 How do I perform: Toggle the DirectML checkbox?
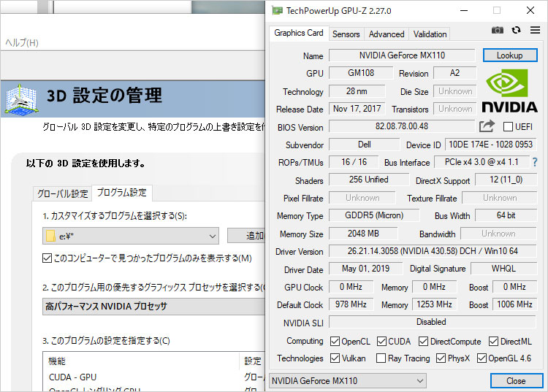[x=493, y=341]
